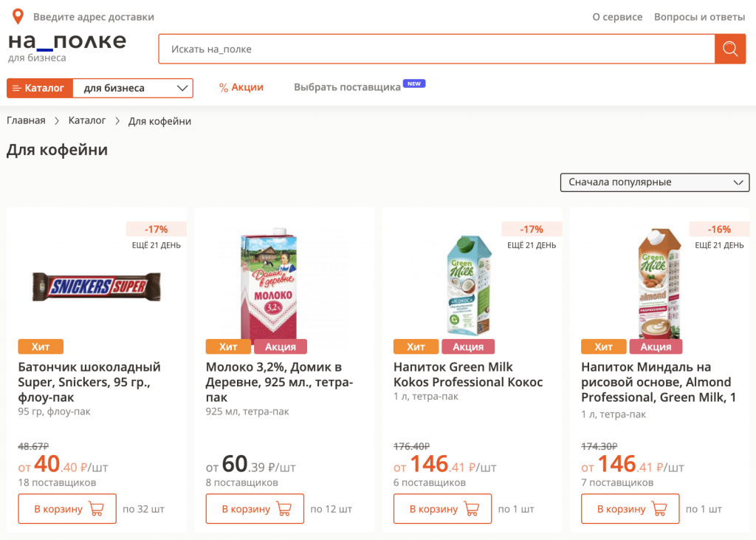756x540 pixels.
Task: Open the Snickers Super product image
Action: [96, 286]
